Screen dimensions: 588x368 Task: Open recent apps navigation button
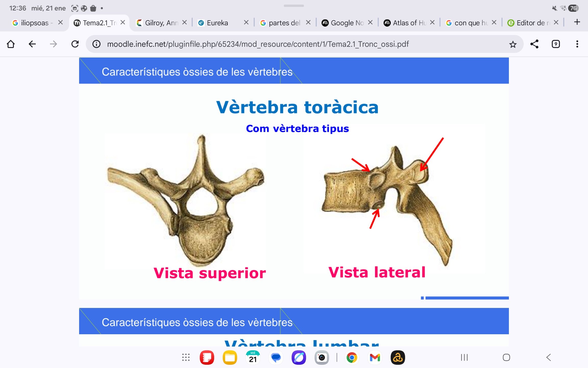tap(464, 357)
